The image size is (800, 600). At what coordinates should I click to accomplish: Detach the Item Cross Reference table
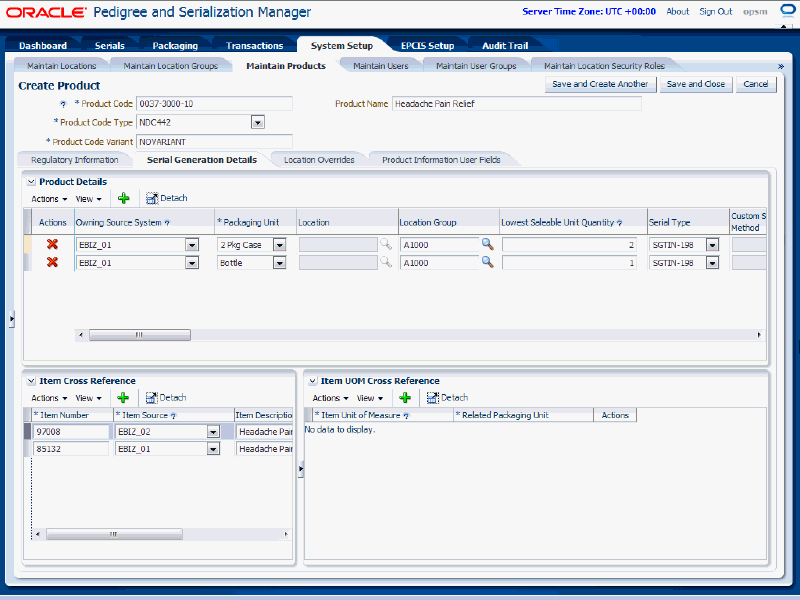(x=166, y=397)
